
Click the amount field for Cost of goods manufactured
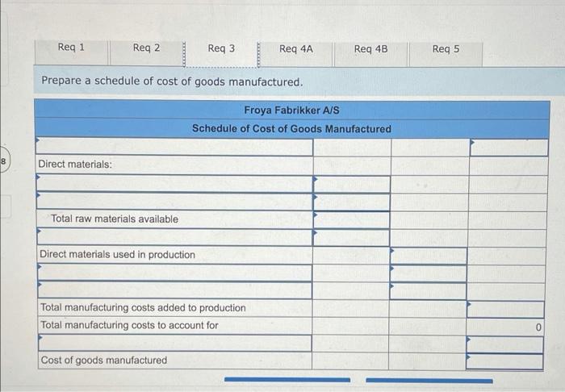pyautogui.click(x=504, y=361)
